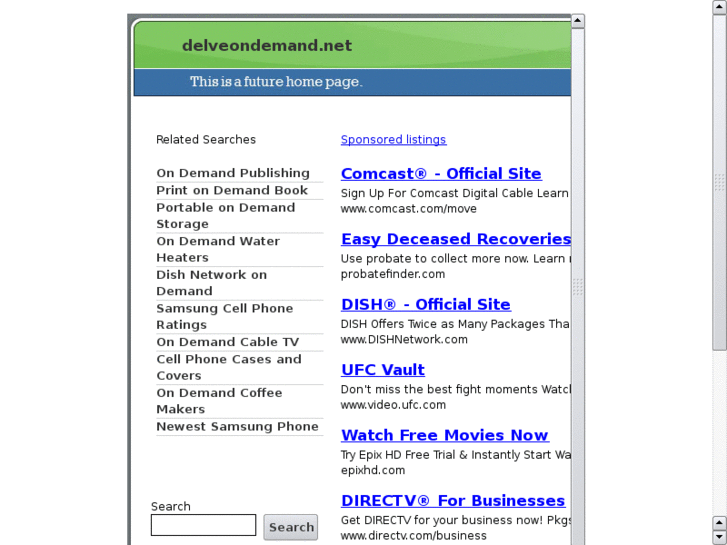Open DIRECTV For Businesses link

pyautogui.click(x=453, y=500)
